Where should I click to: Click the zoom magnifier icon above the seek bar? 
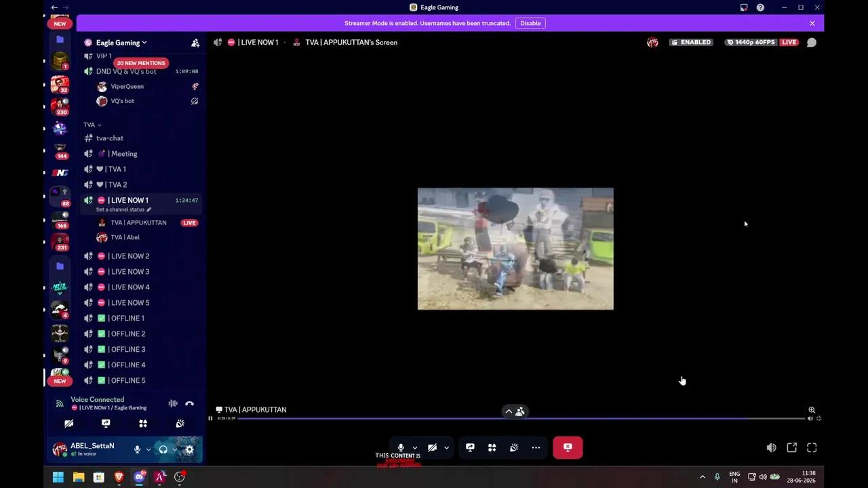click(x=812, y=410)
